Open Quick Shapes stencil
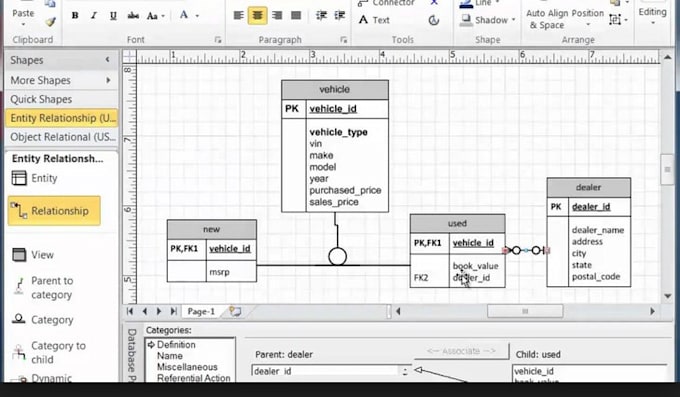The image size is (680, 397). click(x=62, y=99)
